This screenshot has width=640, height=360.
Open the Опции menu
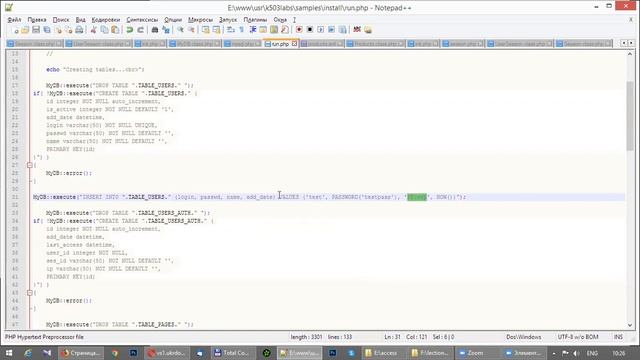173,20
